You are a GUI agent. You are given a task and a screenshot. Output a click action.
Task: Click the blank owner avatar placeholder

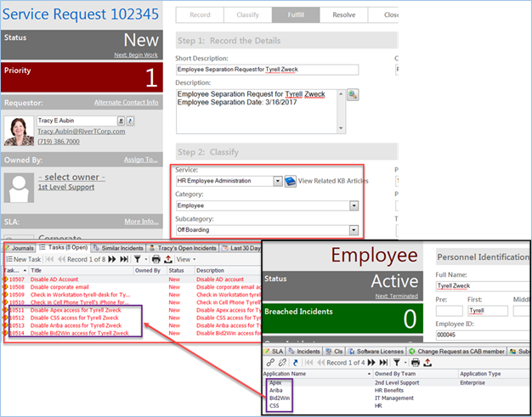point(19,188)
